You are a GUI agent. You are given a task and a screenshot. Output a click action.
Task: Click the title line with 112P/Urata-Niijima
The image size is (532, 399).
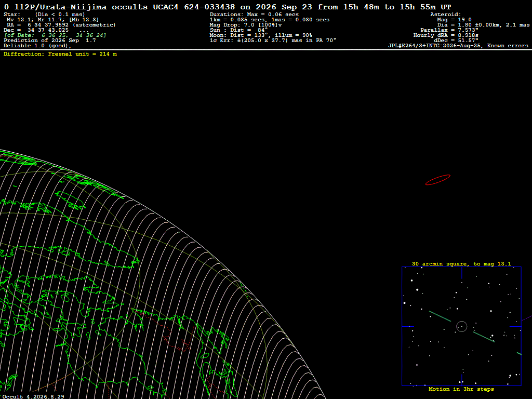click(x=228, y=7)
